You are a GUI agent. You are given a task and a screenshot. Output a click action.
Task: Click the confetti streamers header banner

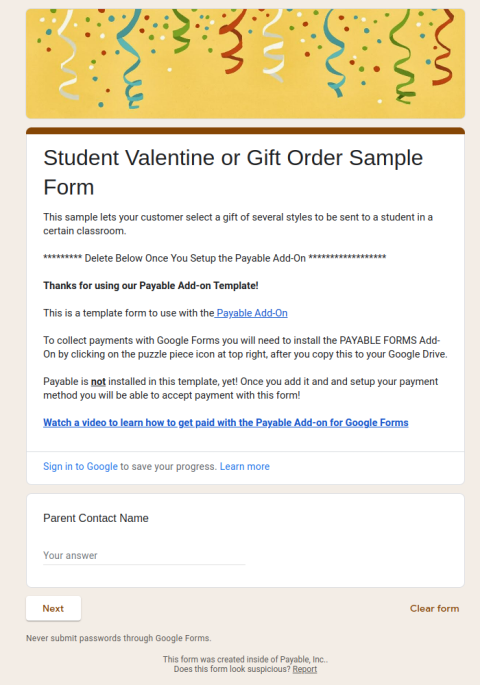[245, 64]
